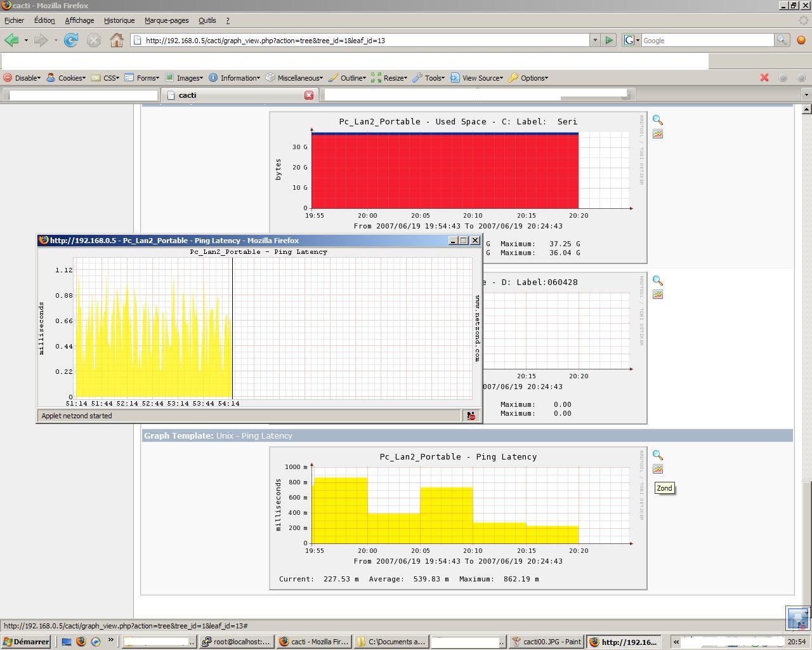Open Zond realtime icon for Ping Latency

click(x=658, y=469)
